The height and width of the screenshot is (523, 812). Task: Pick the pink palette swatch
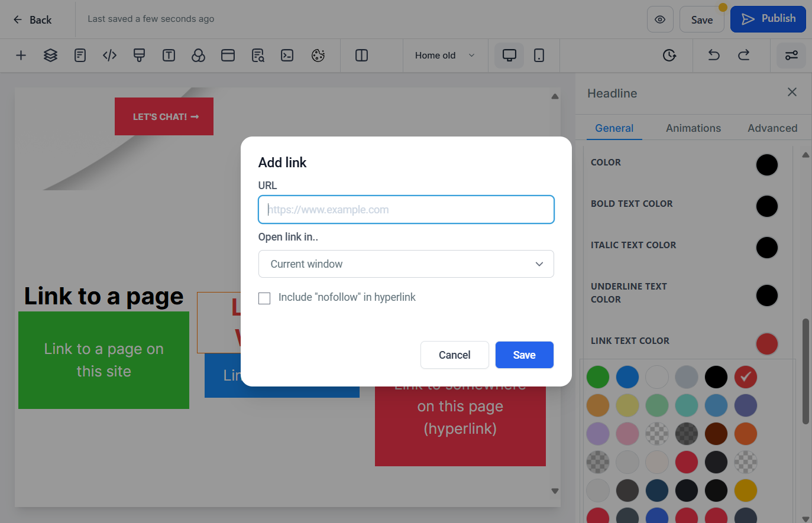pos(627,434)
